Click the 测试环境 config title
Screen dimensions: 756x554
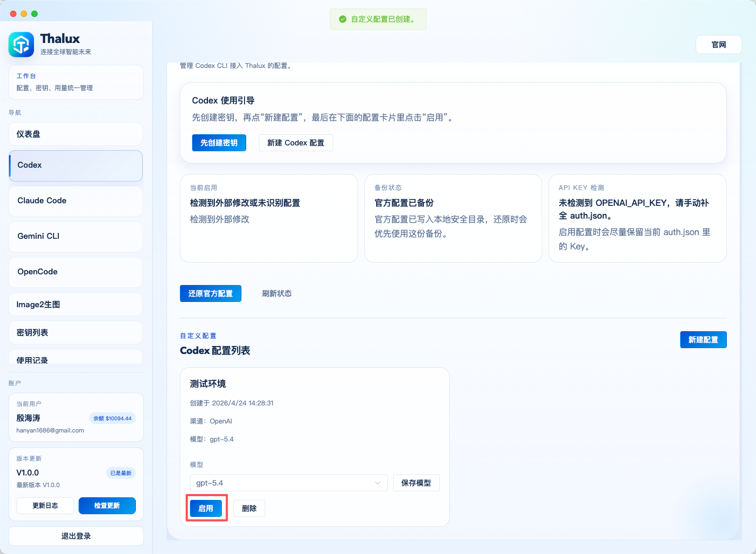(208, 384)
